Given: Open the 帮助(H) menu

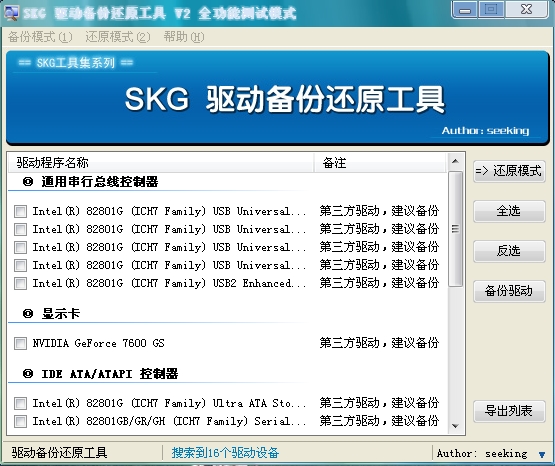Looking at the screenshot, I should [184, 37].
